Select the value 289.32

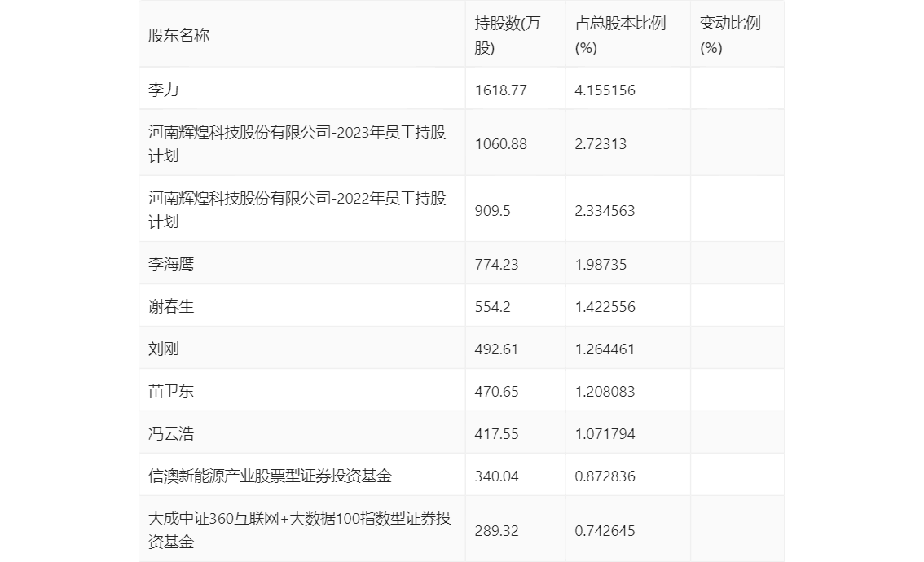point(496,531)
